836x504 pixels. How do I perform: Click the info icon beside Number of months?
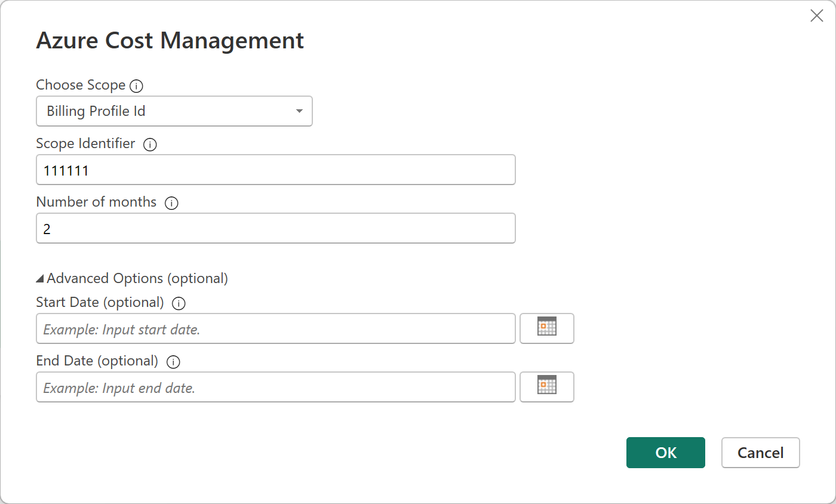point(171,203)
